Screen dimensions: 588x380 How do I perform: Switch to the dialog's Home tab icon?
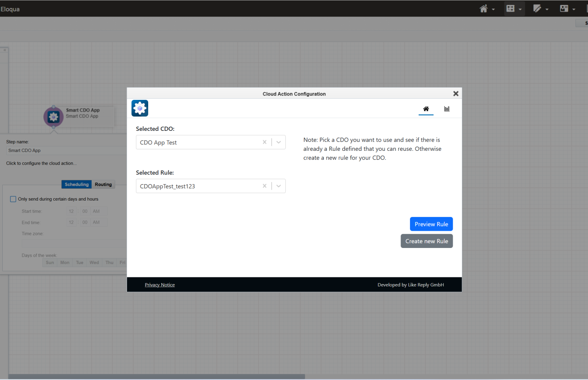(426, 109)
